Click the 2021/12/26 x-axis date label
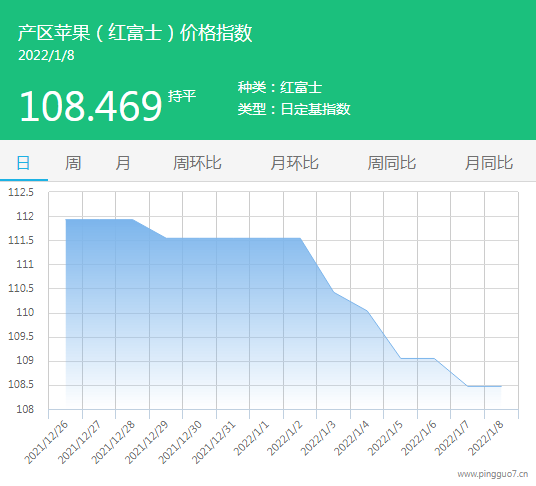This screenshot has width=536, height=486. tap(47, 442)
